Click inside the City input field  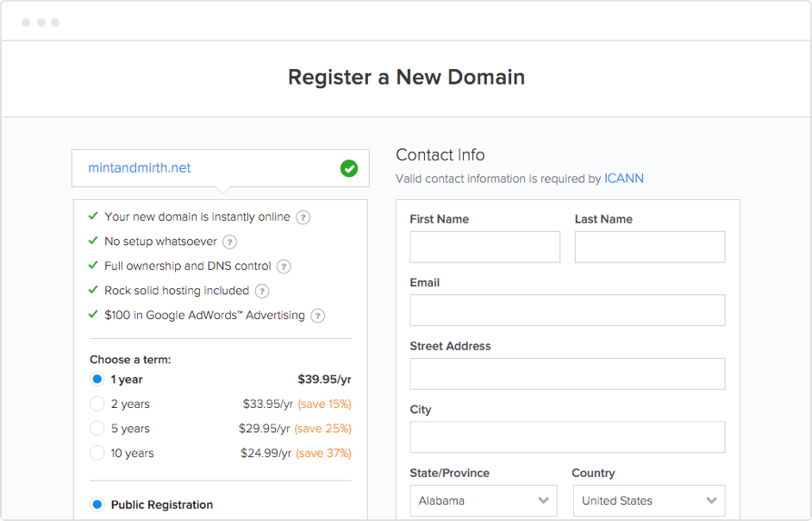[x=567, y=437]
